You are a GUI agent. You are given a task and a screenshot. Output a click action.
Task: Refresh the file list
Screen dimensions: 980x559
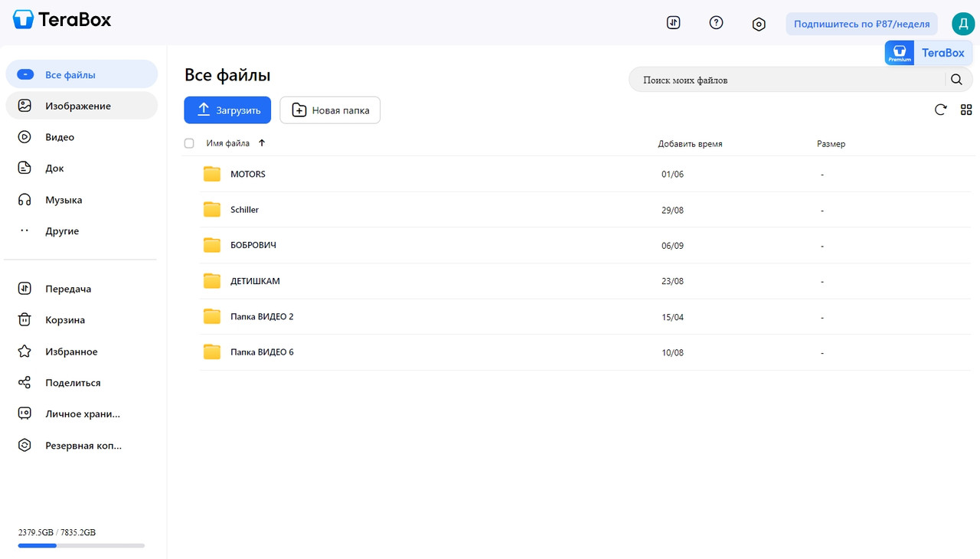(940, 110)
